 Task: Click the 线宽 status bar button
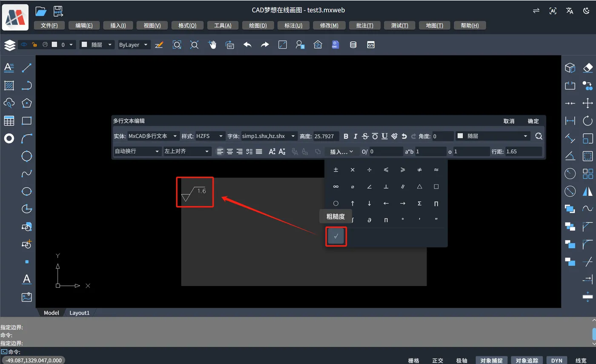click(x=581, y=361)
